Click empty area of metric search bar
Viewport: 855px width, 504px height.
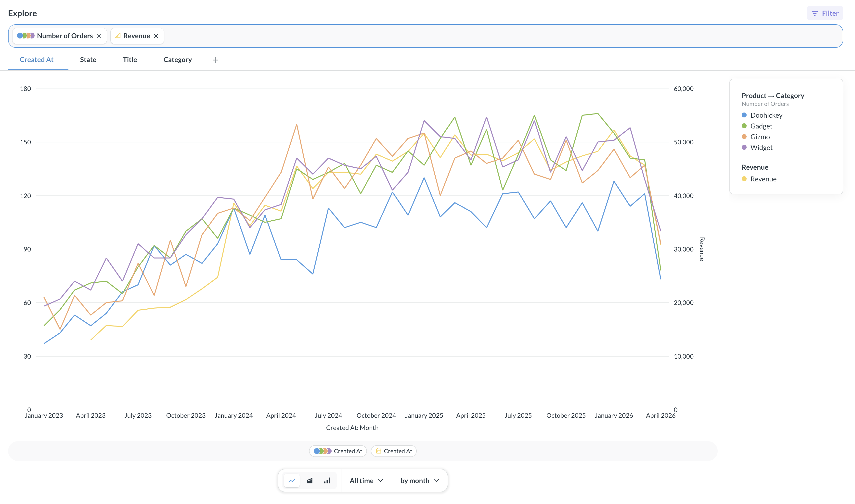[476, 36]
